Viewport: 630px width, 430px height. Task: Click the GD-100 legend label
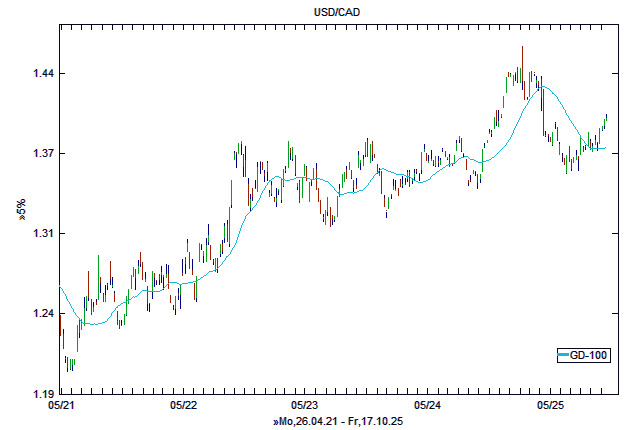(x=585, y=355)
